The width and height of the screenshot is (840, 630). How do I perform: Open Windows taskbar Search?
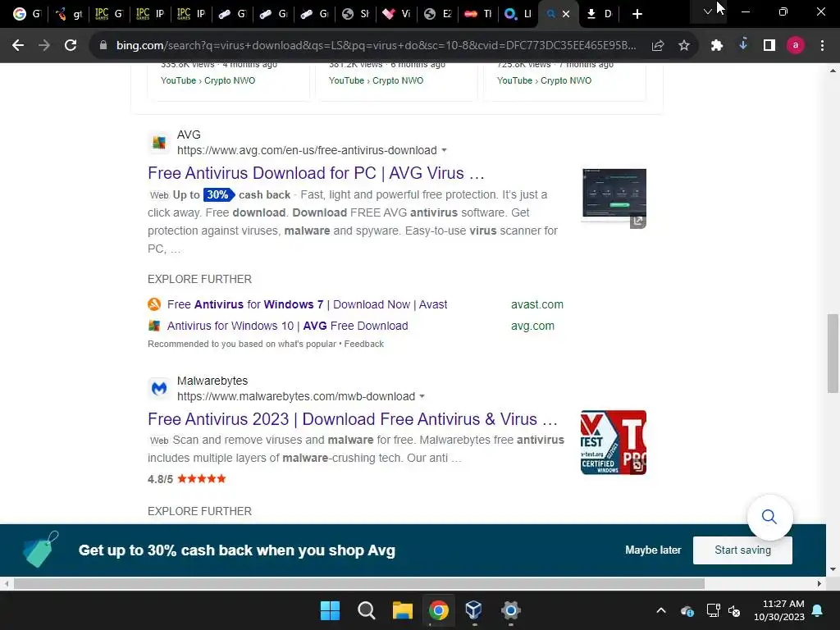point(367,610)
